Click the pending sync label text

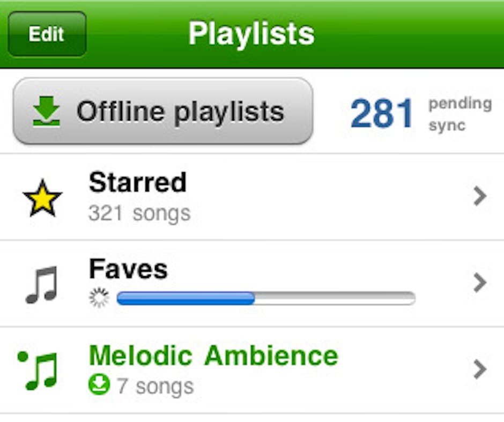[459, 114]
